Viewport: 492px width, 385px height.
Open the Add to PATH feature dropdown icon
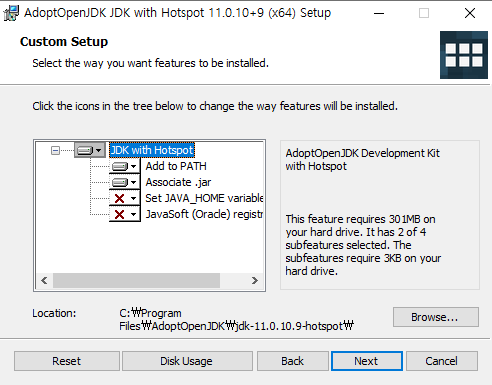(x=125, y=166)
